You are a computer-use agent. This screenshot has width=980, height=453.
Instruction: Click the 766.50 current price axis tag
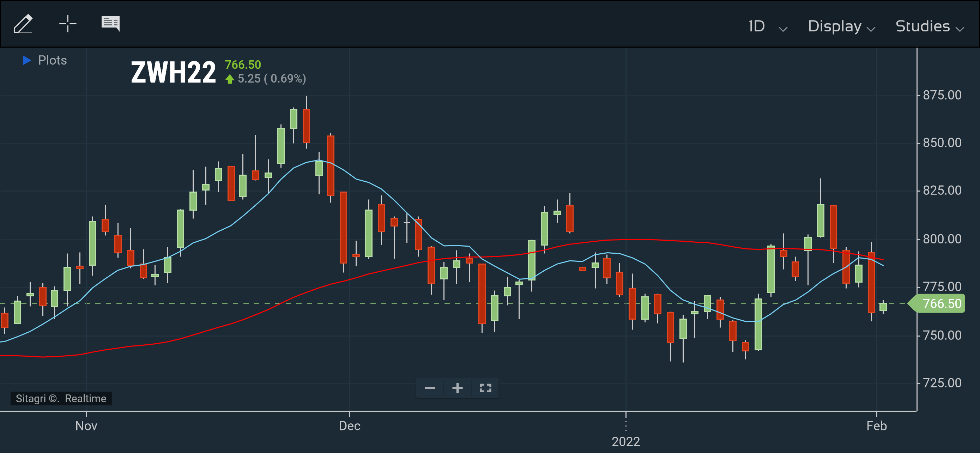point(937,303)
